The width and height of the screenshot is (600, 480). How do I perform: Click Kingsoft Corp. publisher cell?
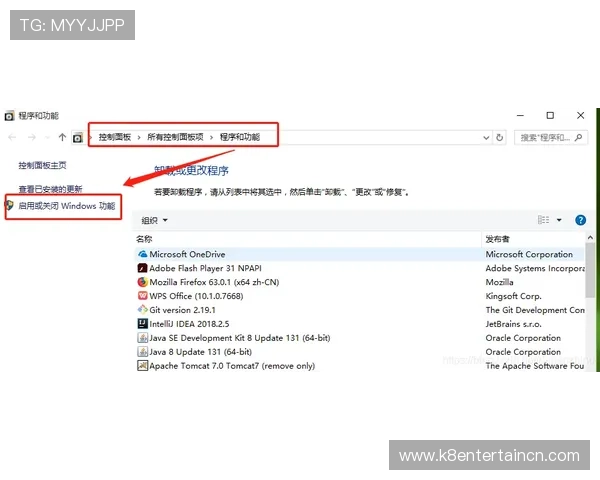pyautogui.click(x=513, y=296)
